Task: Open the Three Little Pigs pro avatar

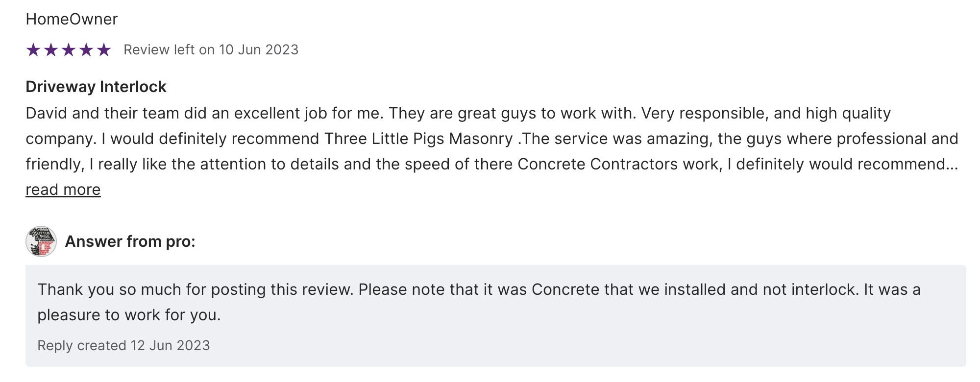Action: 41,241
